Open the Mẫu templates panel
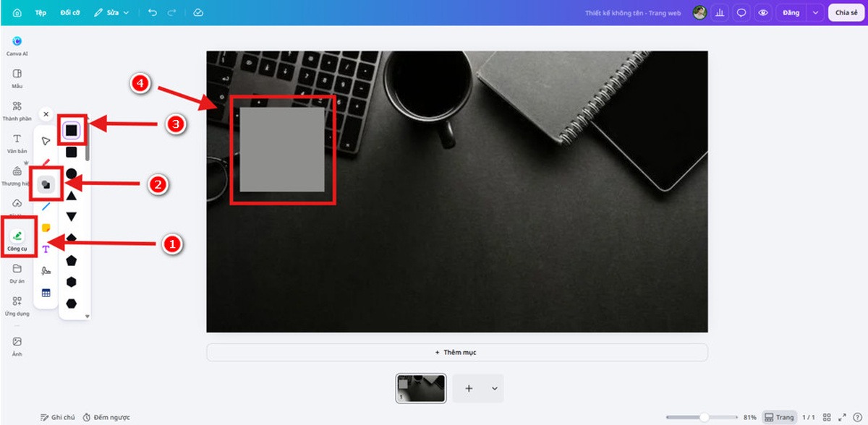 point(17,78)
